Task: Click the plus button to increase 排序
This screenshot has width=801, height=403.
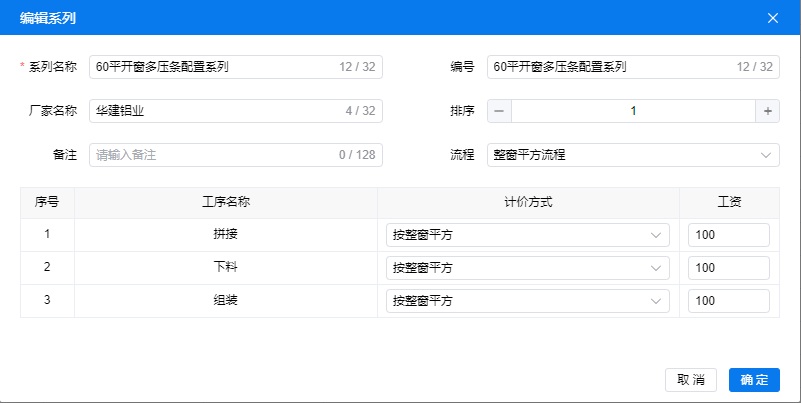Action: tap(767, 111)
